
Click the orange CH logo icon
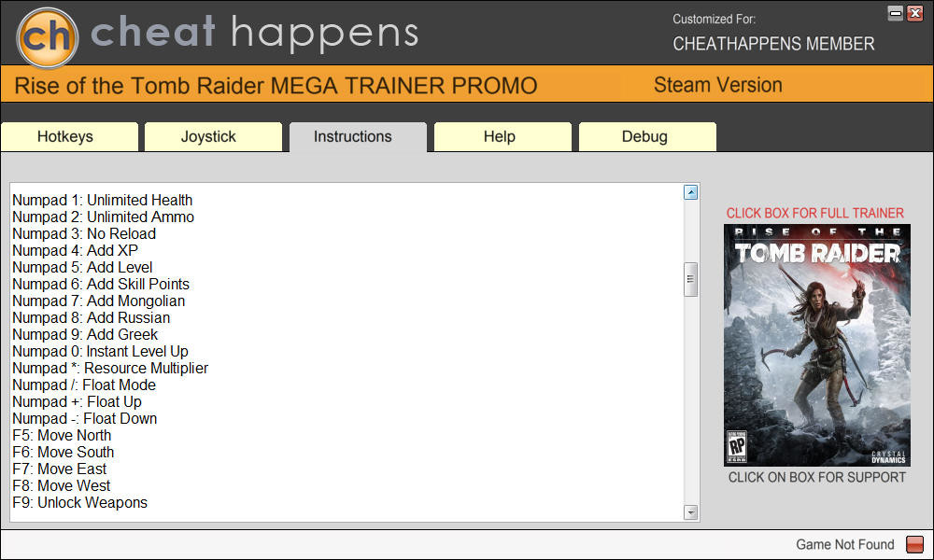point(48,37)
